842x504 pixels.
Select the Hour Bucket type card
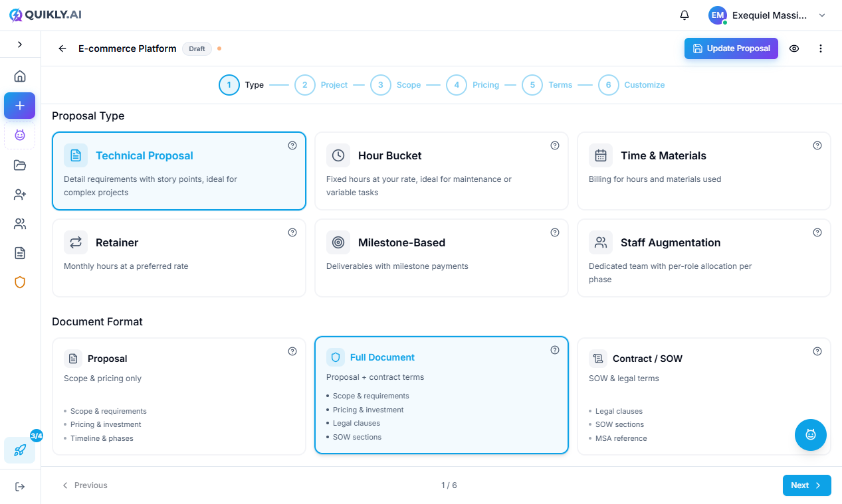441,171
